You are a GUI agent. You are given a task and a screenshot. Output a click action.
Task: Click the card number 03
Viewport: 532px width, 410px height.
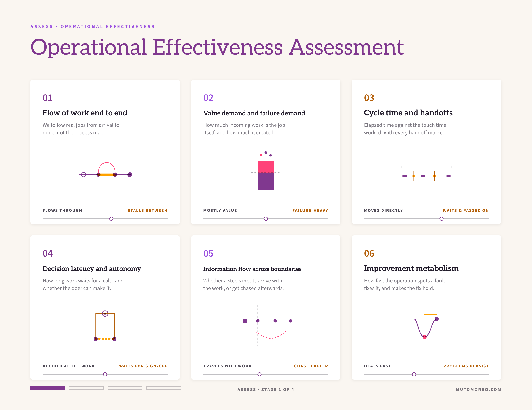[x=369, y=98]
